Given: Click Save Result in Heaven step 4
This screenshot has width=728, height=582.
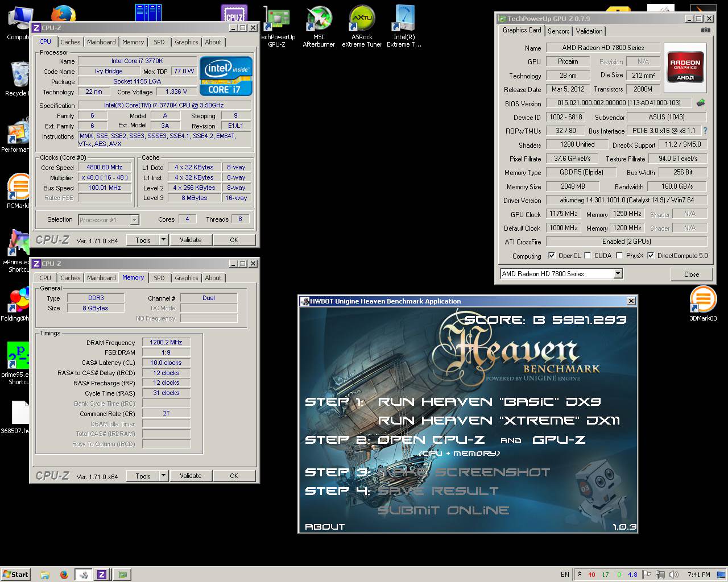Looking at the screenshot, I should click(438, 491).
